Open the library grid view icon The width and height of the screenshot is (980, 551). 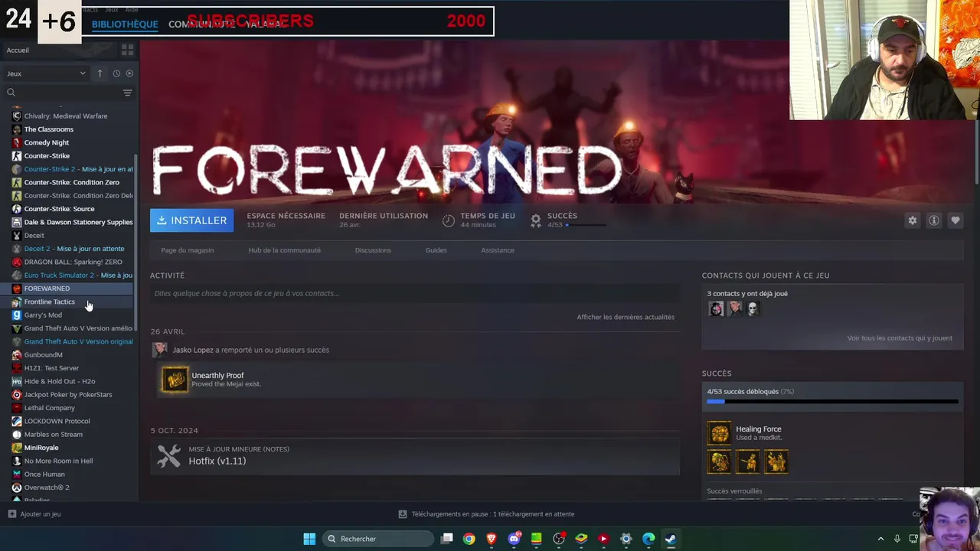pyautogui.click(x=127, y=50)
